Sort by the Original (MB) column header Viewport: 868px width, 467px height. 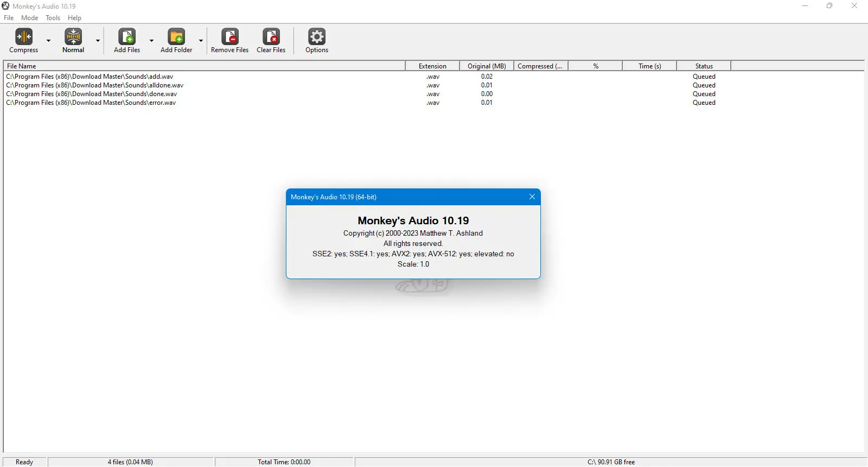click(487, 66)
